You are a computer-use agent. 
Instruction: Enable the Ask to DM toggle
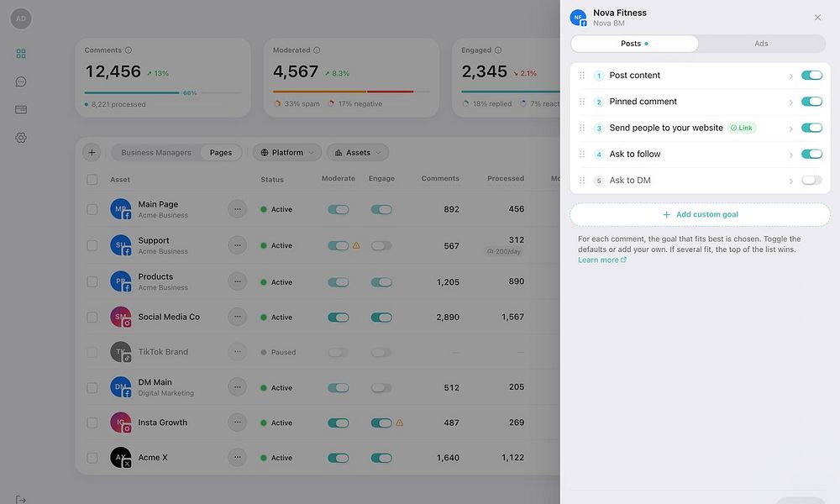811,181
